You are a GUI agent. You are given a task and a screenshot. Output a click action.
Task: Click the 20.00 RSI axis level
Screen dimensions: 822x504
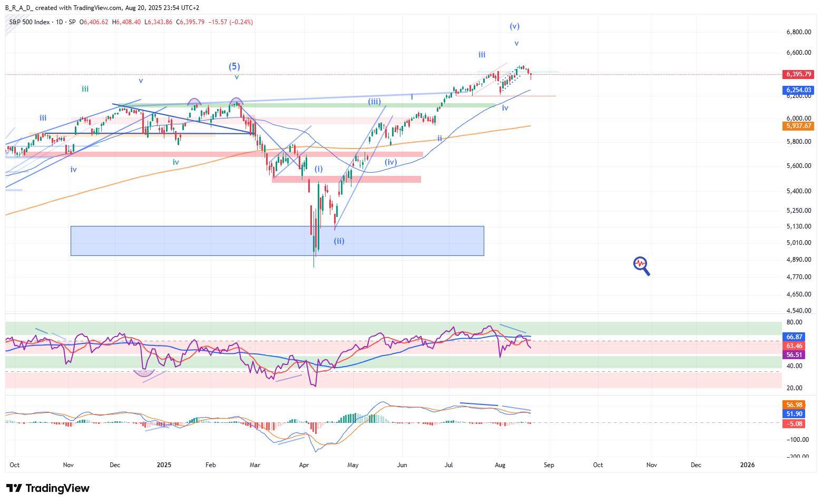(x=795, y=388)
